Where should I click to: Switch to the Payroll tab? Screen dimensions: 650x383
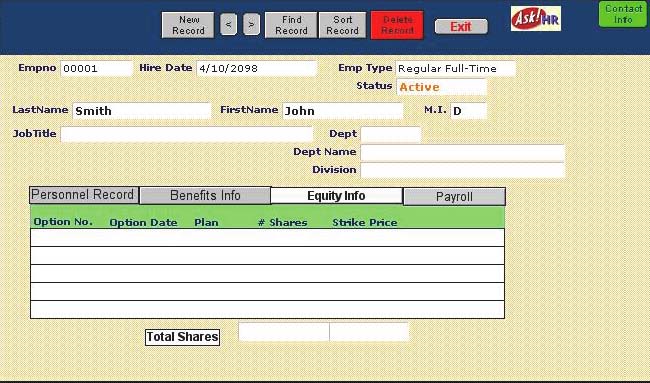[x=454, y=196]
